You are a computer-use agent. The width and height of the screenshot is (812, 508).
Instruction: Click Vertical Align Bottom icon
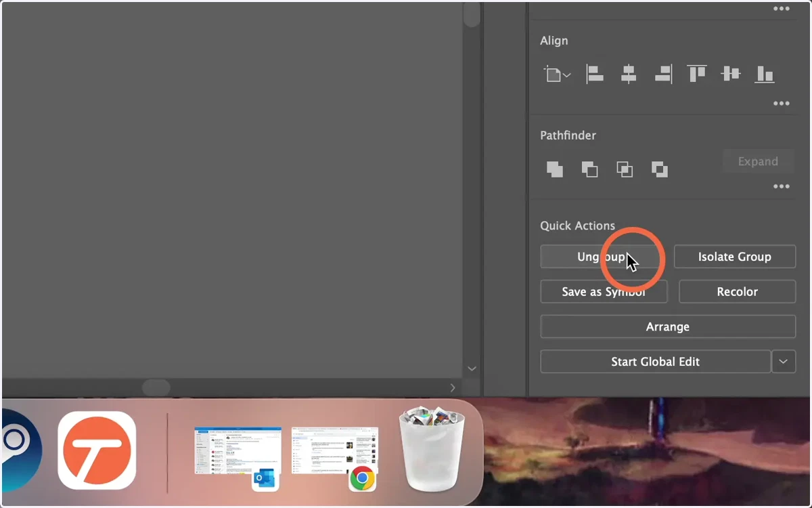point(765,74)
